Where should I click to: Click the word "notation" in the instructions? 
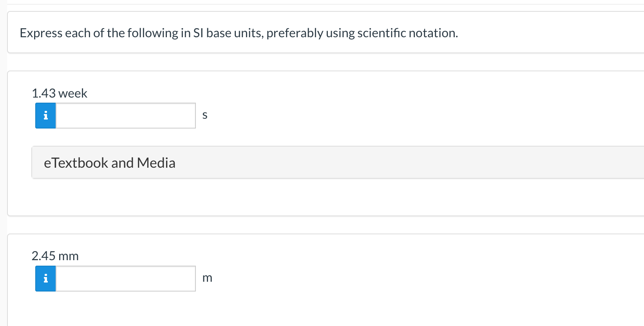432,33
